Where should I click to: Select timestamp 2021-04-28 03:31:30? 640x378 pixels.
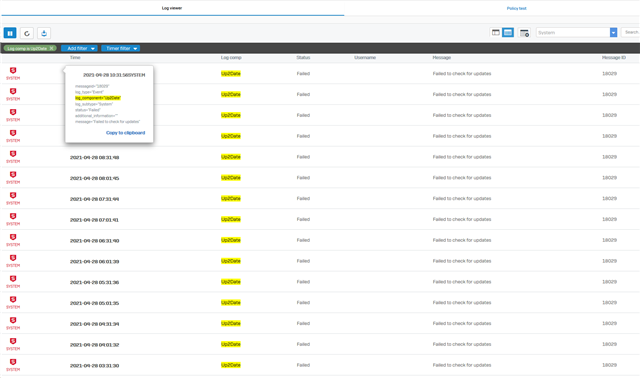pyautogui.click(x=94, y=366)
